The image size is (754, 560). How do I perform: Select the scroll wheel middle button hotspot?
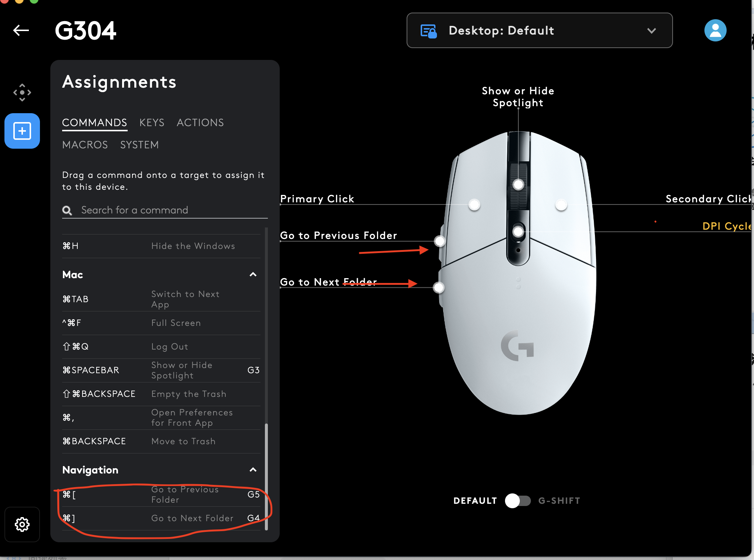click(518, 184)
